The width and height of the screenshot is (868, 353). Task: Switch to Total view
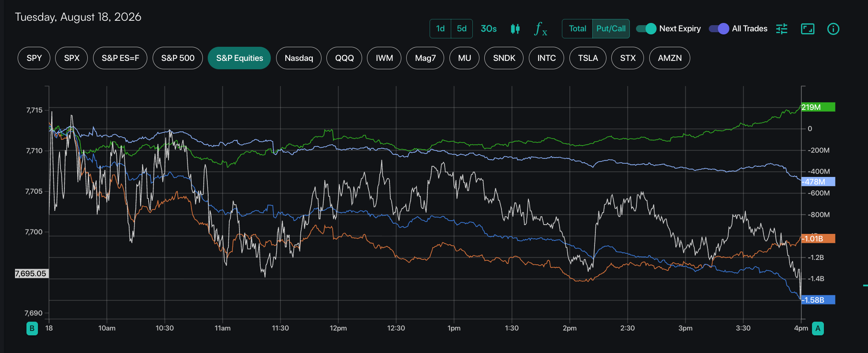coord(577,29)
